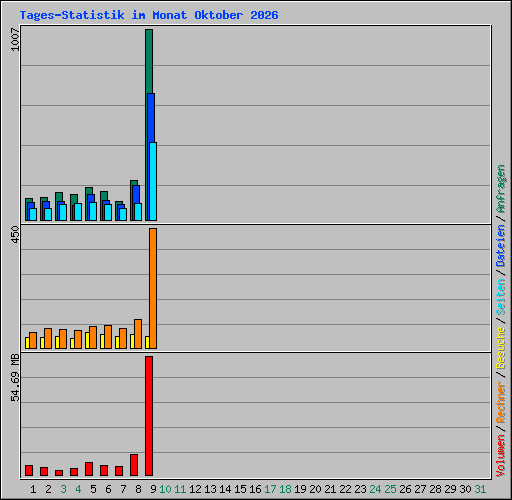
Task: Click the tall orange Rechner bar for day 9
Action: click(x=153, y=288)
